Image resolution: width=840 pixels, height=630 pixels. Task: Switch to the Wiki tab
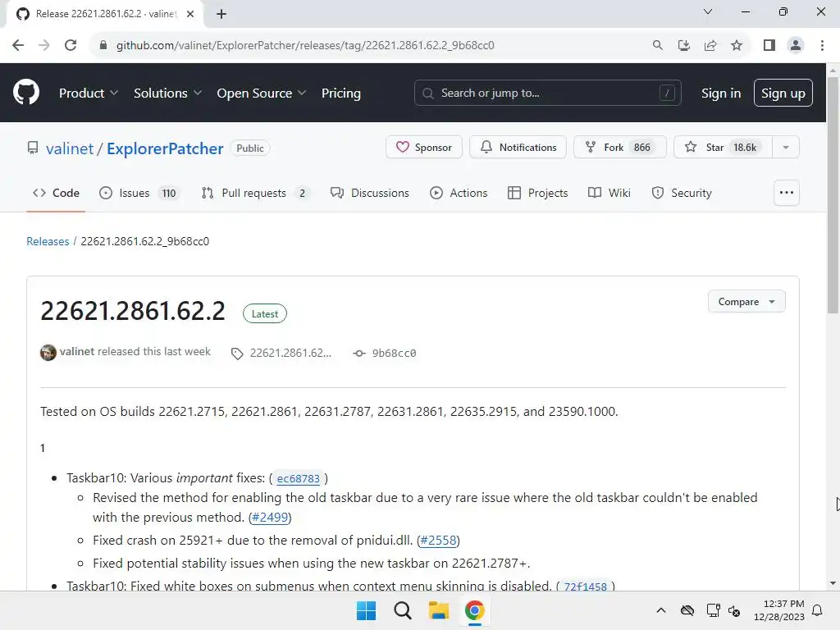609,193
